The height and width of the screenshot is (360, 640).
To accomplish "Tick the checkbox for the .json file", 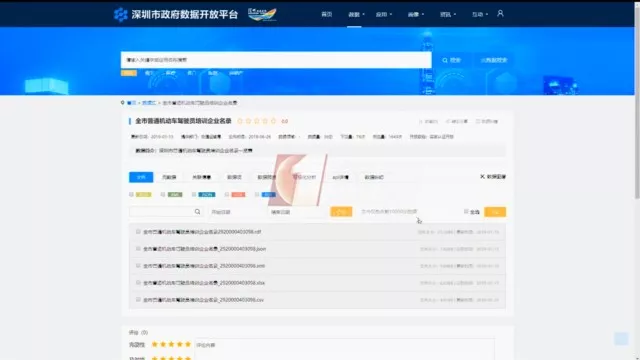I will (138, 249).
